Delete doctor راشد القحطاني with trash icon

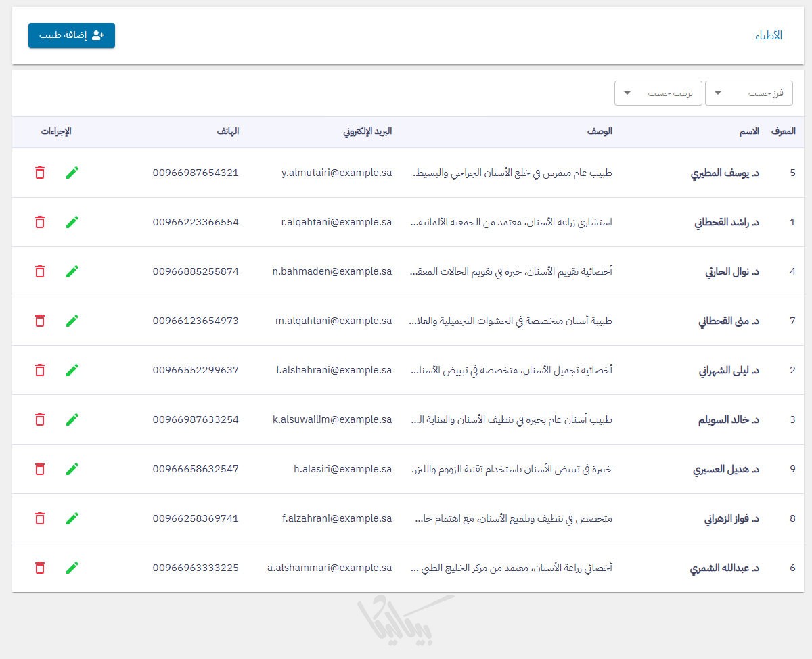point(40,222)
